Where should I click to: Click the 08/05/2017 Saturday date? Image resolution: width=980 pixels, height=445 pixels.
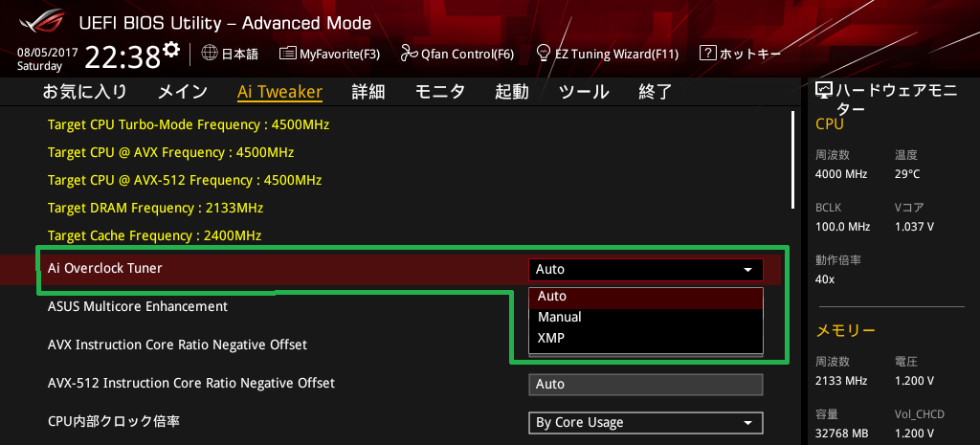[48, 59]
